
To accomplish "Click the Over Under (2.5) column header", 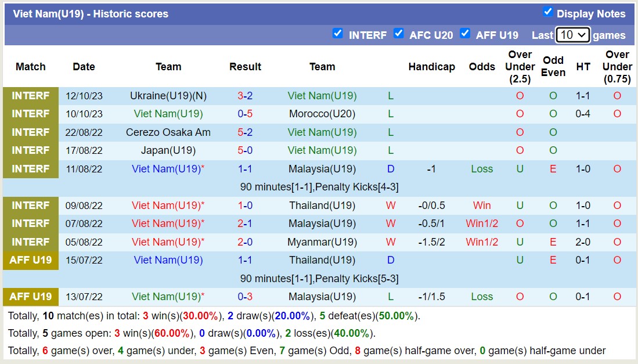I will [520, 67].
